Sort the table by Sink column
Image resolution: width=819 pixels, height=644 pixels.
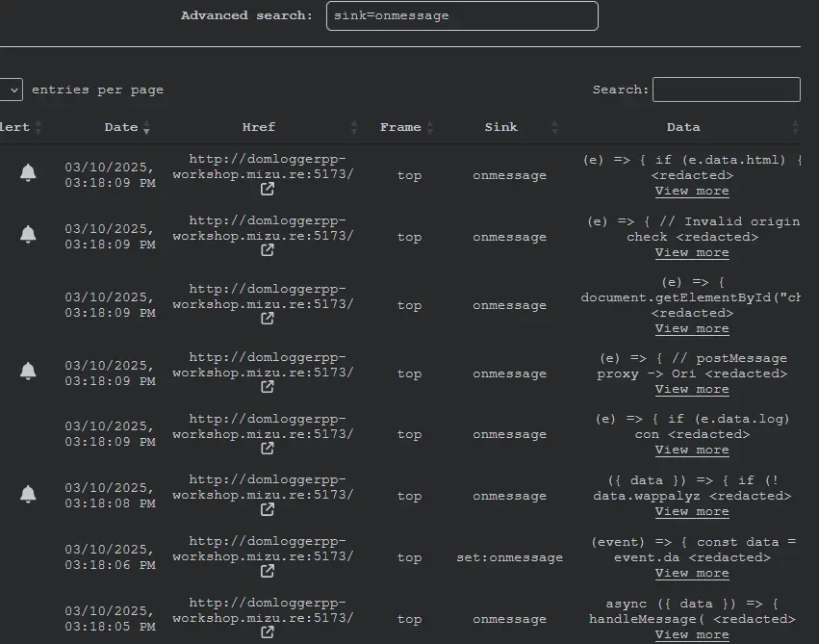click(500, 127)
